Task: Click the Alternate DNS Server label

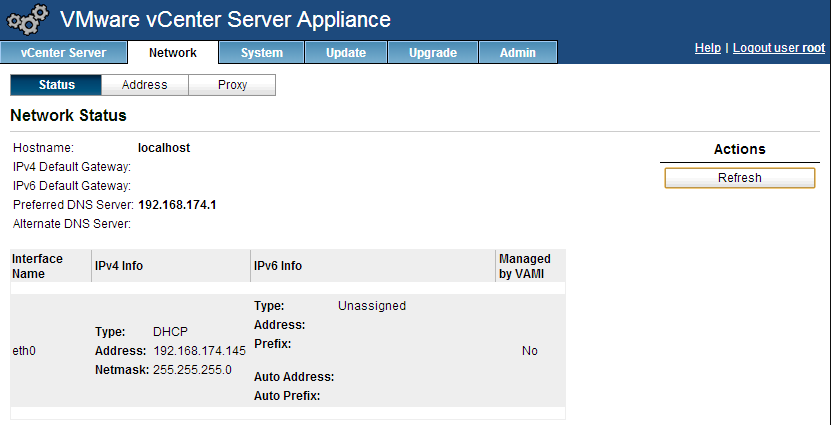Action: coord(72,224)
